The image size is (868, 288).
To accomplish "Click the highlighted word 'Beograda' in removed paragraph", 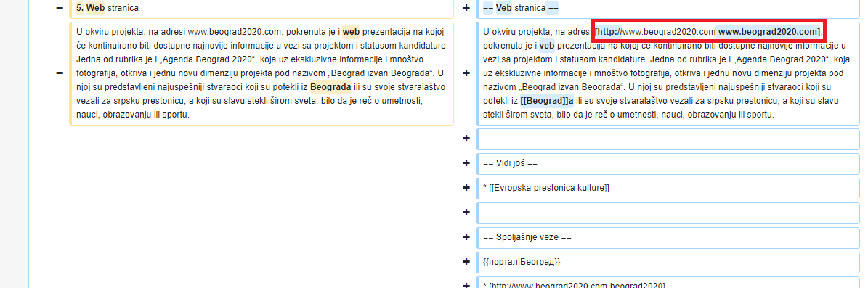I will pyautogui.click(x=330, y=87).
